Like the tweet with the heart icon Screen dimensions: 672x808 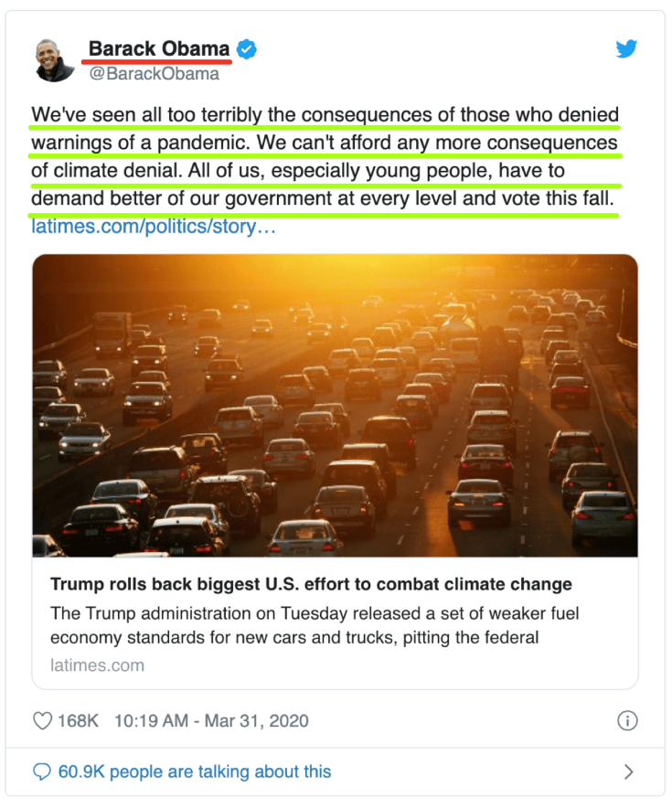42,720
